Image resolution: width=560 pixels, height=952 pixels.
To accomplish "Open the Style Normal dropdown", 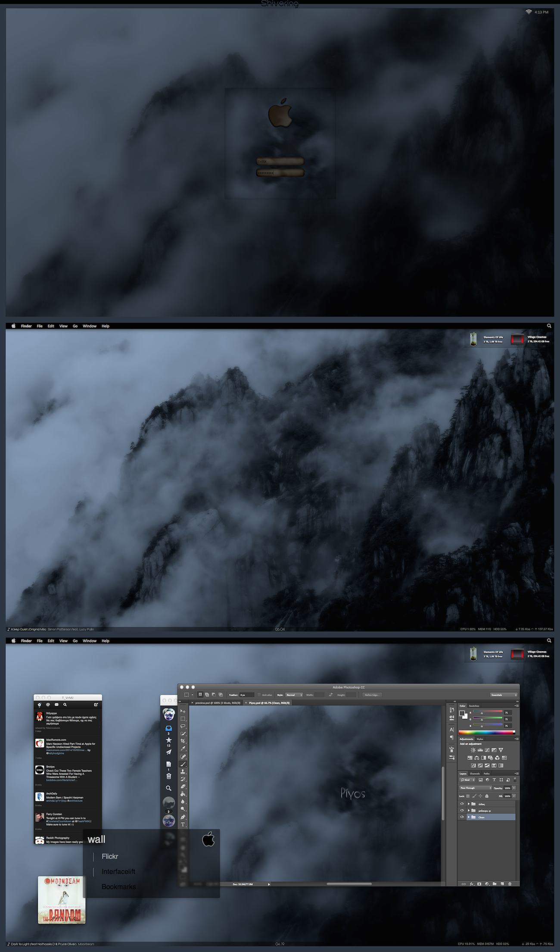I will [294, 695].
